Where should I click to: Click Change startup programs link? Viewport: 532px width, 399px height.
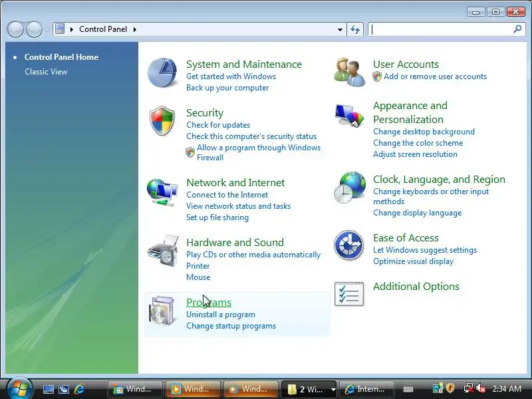(x=231, y=326)
